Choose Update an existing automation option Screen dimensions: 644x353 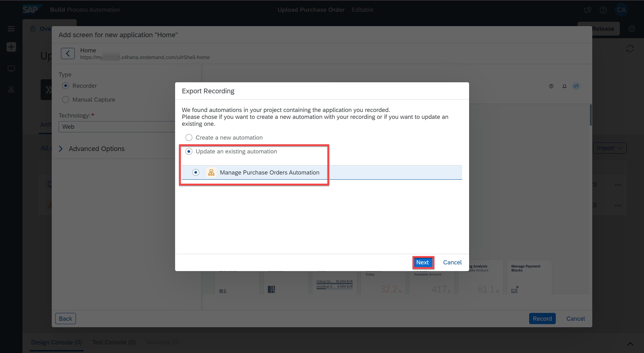point(189,152)
